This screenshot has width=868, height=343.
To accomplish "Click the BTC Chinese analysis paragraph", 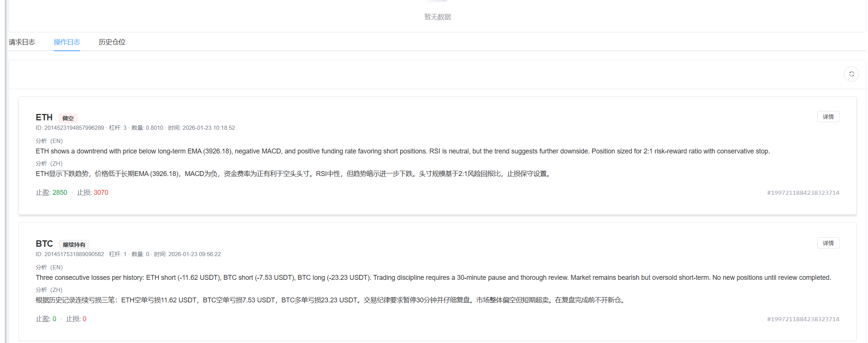I will [x=331, y=300].
